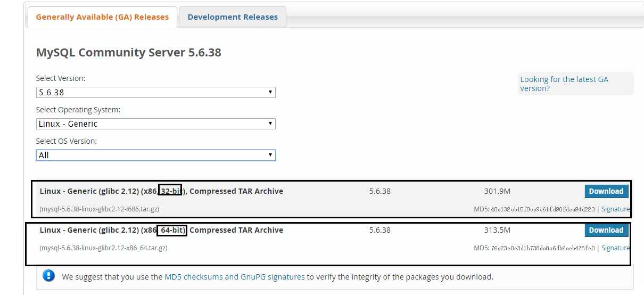644x295 pixels.
Task: Click the 313.5M file size
Action: pos(497,230)
